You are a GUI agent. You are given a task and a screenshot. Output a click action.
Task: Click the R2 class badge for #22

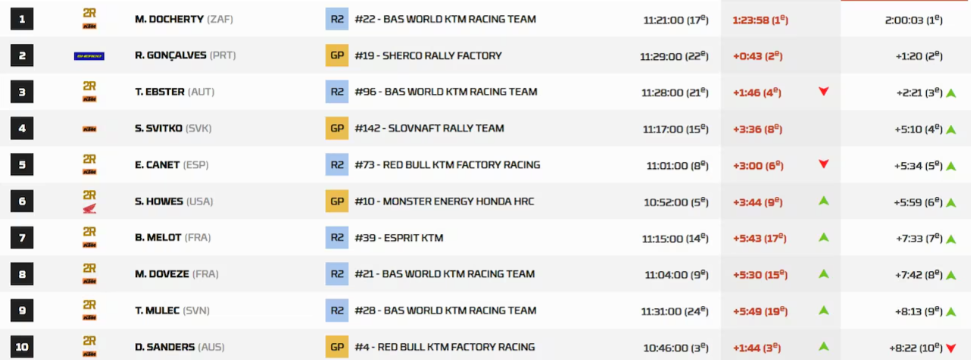[337, 19]
